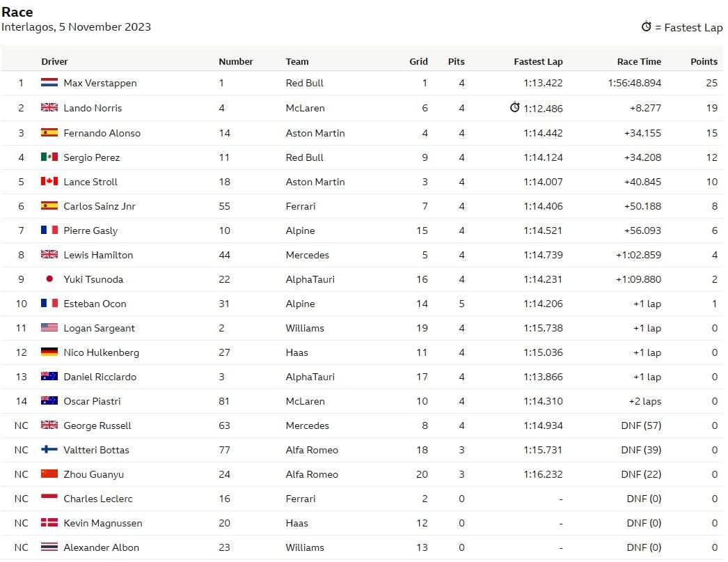
Task: Click the Fastest Lap column header
Action: (538, 61)
